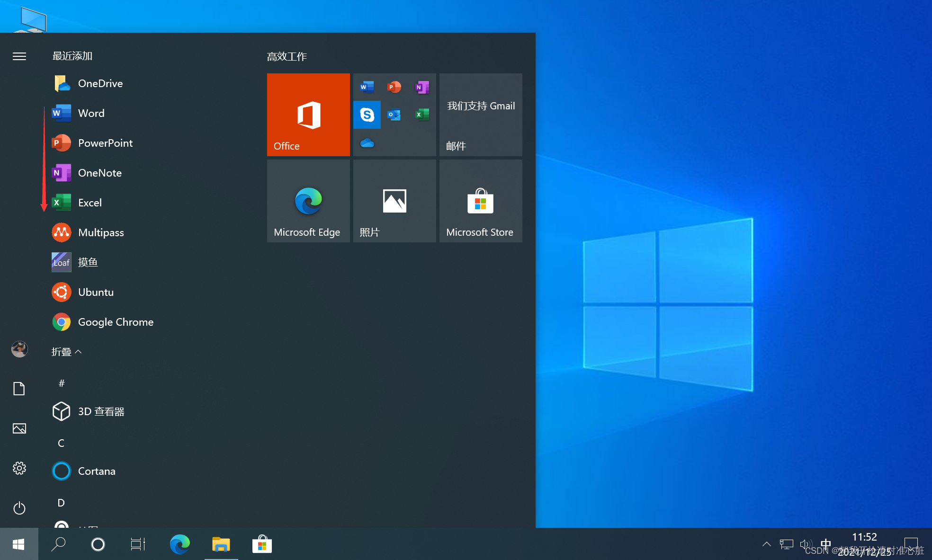The image size is (932, 560).
Task: Launch Multipass from the app list
Action: (100, 232)
